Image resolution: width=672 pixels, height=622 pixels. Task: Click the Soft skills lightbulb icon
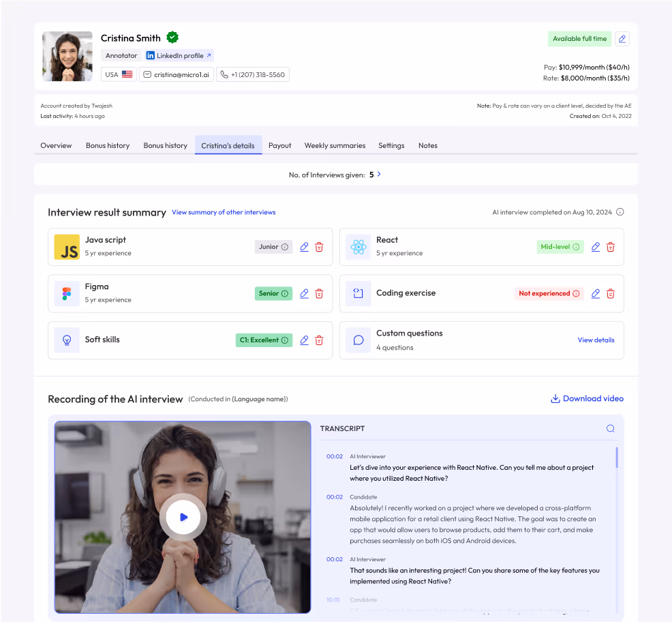pos(67,340)
